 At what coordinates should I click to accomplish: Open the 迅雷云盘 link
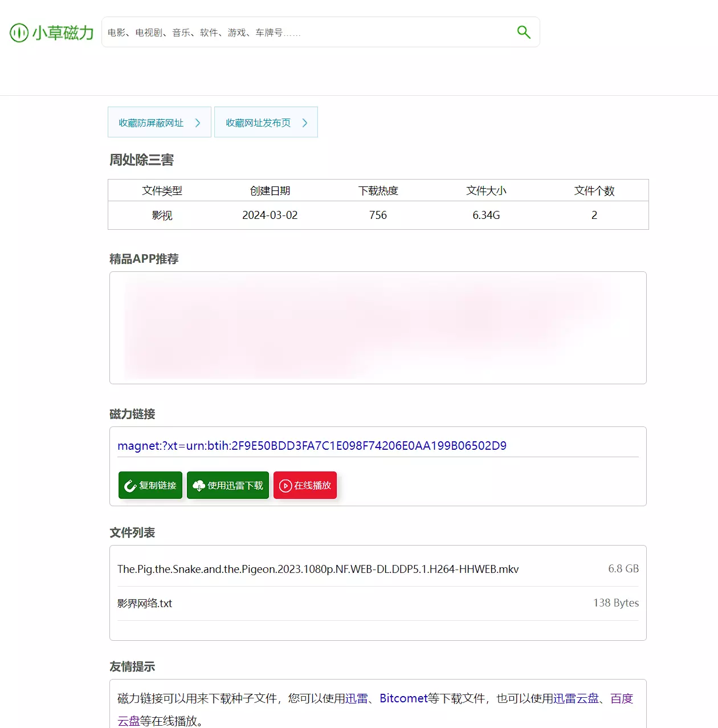(x=576, y=698)
